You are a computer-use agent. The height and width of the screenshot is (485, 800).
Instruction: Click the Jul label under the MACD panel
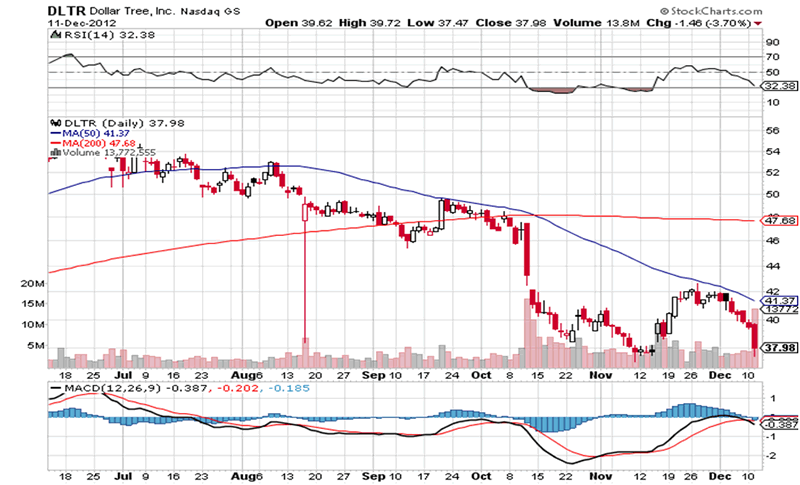122,476
